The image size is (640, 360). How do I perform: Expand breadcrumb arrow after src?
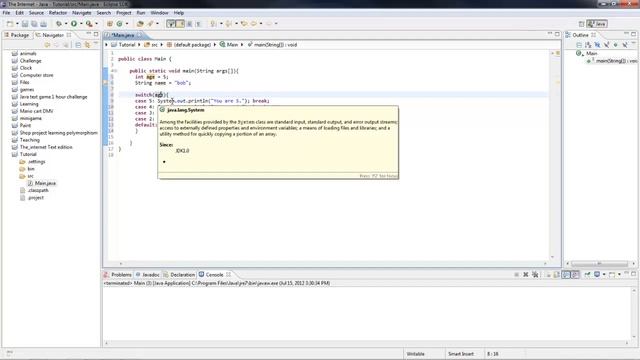click(x=162, y=45)
